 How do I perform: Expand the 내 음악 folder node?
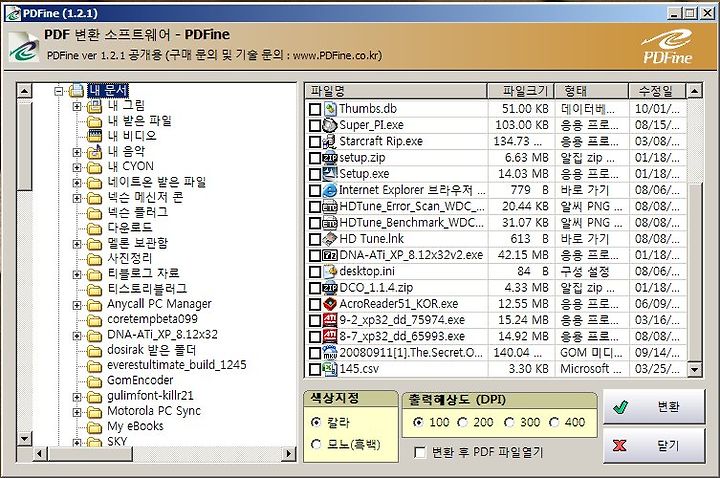tap(77, 152)
